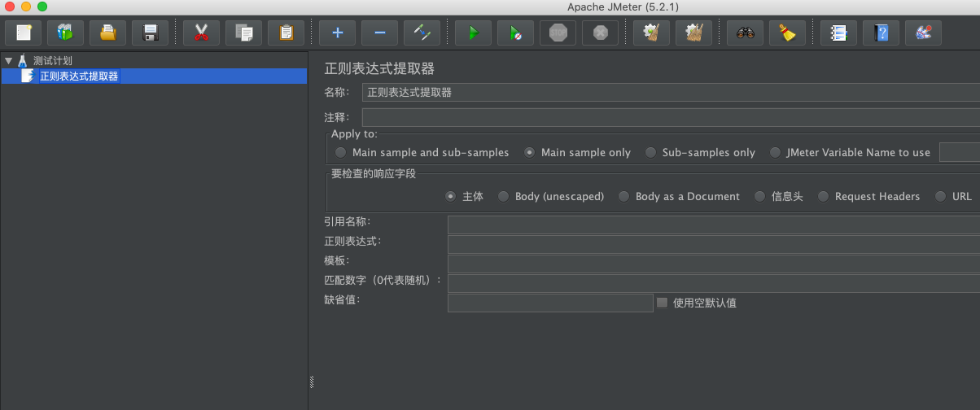
Task: Start the test with green play icon
Action: (473, 33)
